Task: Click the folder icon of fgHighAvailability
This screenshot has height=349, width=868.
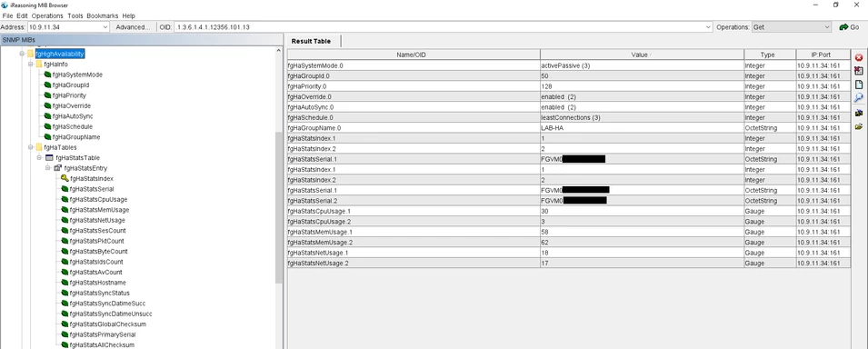Action: coord(30,54)
